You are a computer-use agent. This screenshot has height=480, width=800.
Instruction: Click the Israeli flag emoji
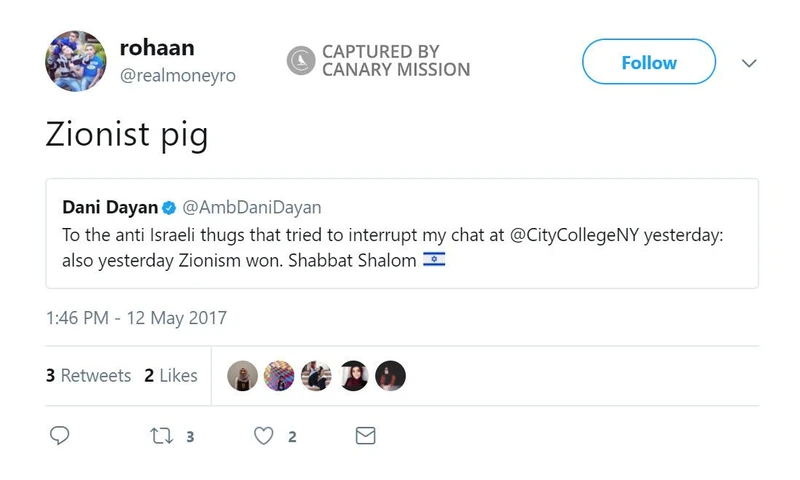[x=434, y=260]
